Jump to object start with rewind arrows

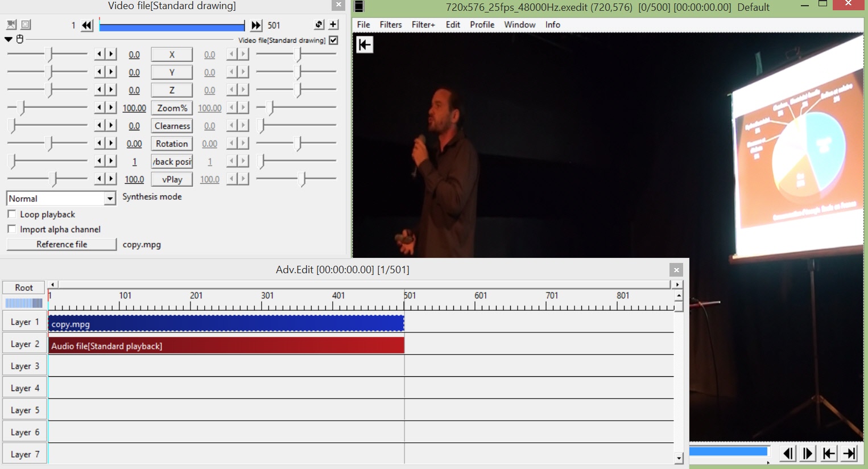(86, 26)
